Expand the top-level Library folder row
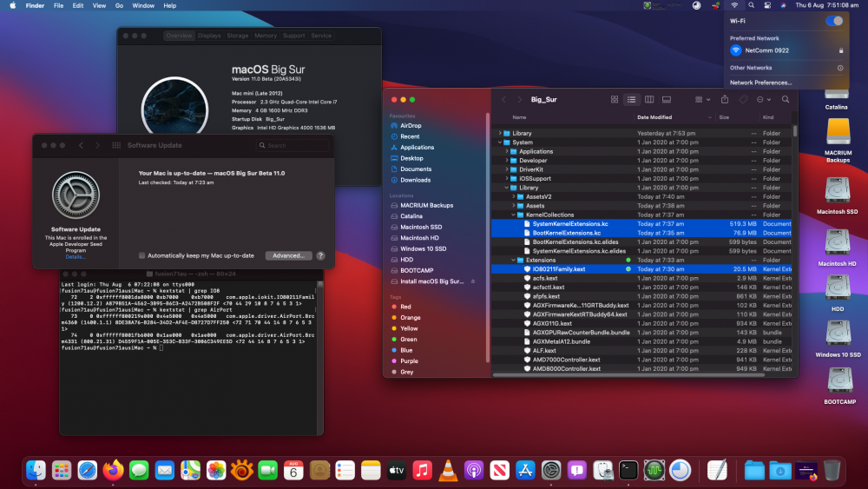The image size is (868, 489). click(x=499, y=134)
